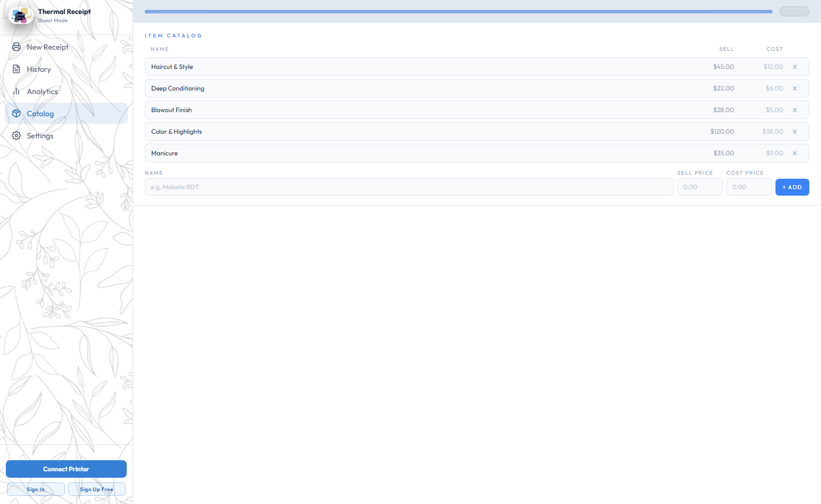Viewport: 821px width, 504px height.
Task: Click the Haircut & Style item name
Action: click(x=172, y=67)
